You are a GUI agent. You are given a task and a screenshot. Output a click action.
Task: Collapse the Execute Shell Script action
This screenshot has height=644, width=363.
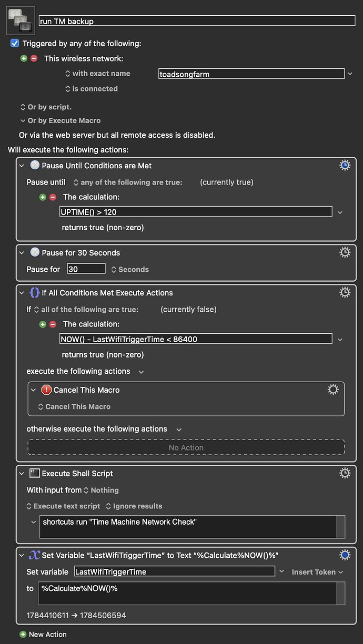pos(22,473)
